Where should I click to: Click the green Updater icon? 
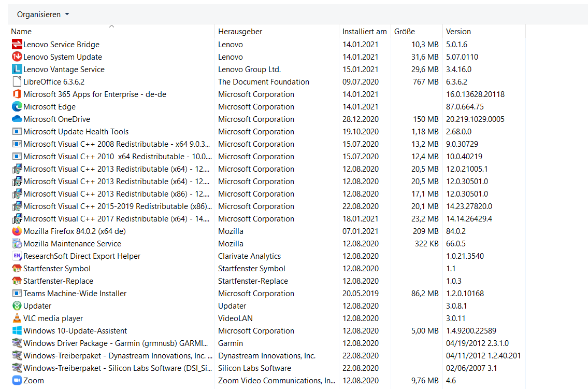[x=17, y=305]
